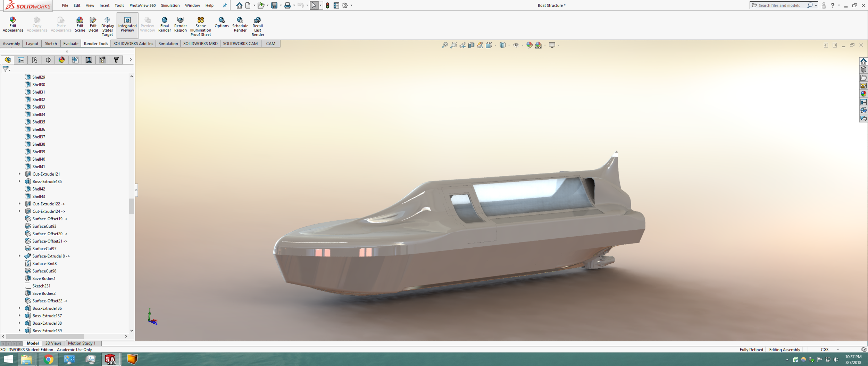Click the Edit Appearance tool
This screenshot has width=868, height=366.
[12, 24]
